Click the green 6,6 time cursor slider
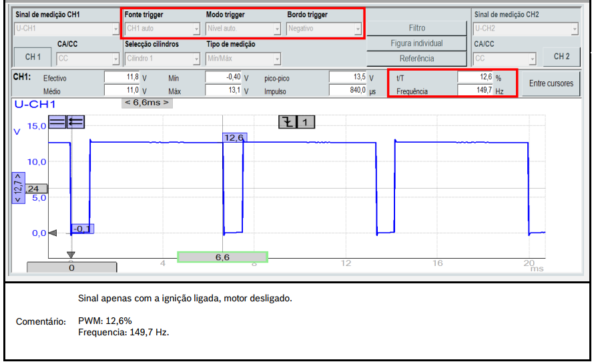This screenshot has width=594, height=364. (x=222, y=257)
